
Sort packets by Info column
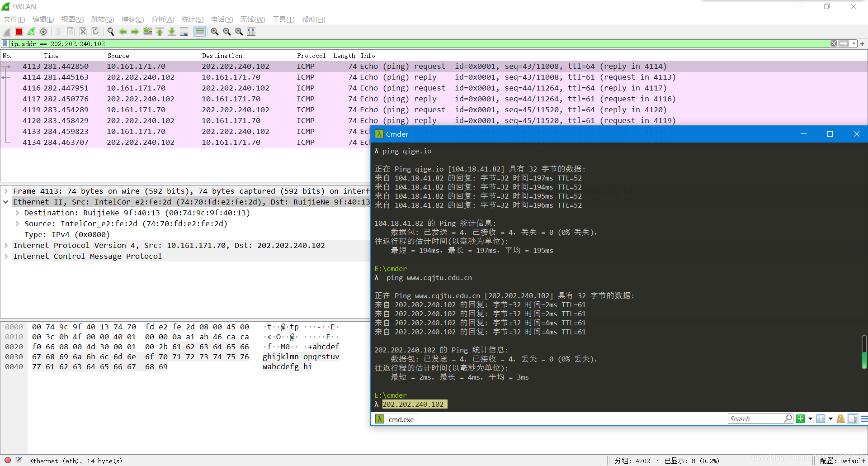pos(613,56)
